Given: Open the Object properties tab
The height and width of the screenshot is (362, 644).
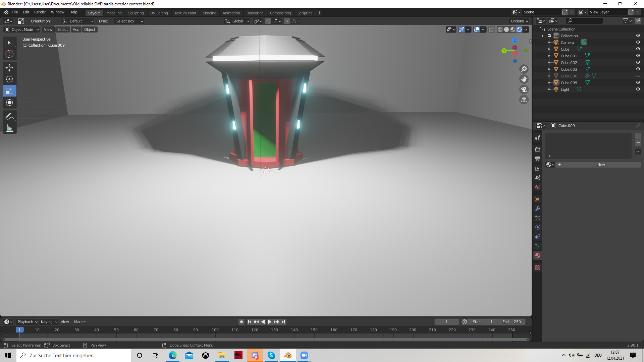Looking at the screenshot, I should pyautogui.click(x=538, y=199).
